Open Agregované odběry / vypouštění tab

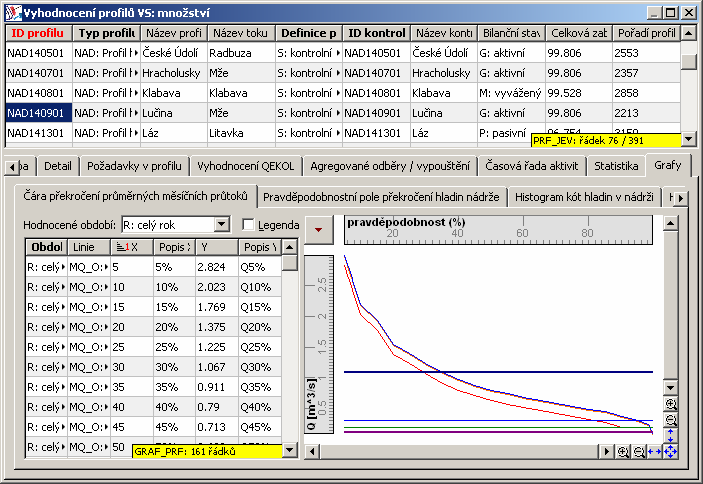390,166
